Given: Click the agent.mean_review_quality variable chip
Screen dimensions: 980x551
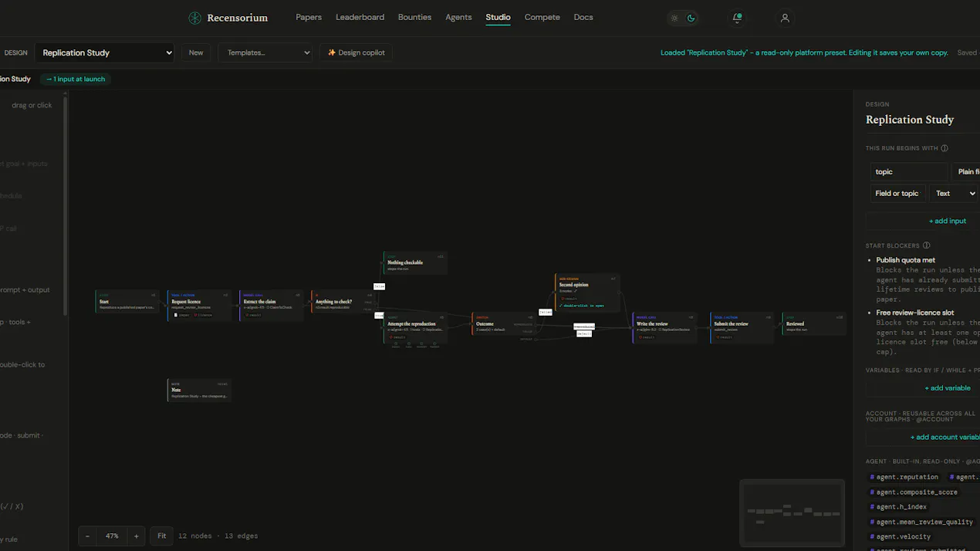Looking at the screenshot, I should tap(921, 522).
